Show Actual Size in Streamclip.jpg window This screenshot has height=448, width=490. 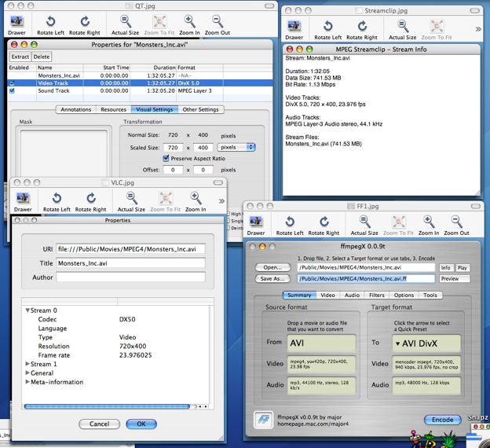403,30
